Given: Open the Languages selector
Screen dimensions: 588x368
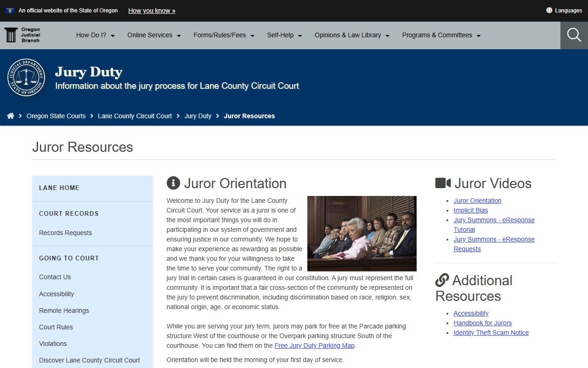Looking at the screenshot, I should pyautogui.click(x=564, y=10).
